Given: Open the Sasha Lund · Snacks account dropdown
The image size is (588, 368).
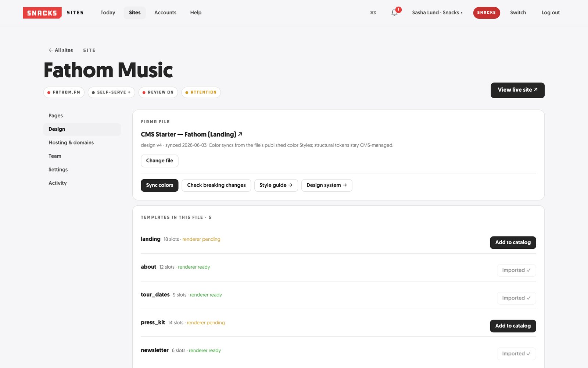Looking at the screenshot, I should (x=437, y=13).
